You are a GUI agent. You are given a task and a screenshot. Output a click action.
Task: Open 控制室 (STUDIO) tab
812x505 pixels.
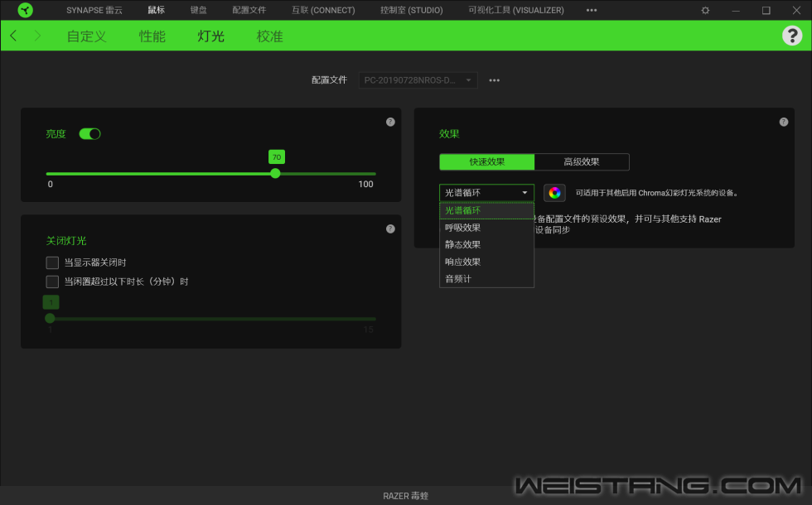tap(412, 10)
